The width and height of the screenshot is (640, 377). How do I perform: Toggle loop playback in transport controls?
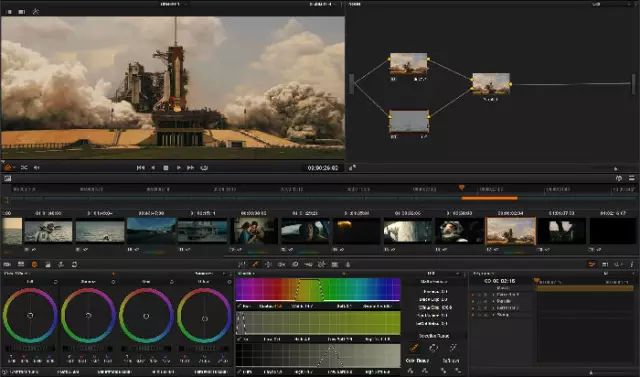(204, 168)
